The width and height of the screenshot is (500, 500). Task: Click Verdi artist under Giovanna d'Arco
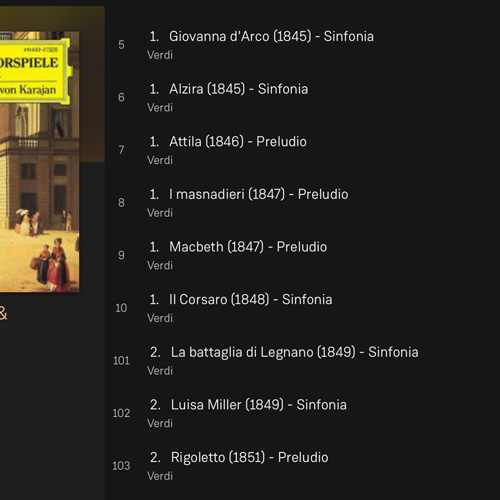pyautogui.click(x=160, y=55)
